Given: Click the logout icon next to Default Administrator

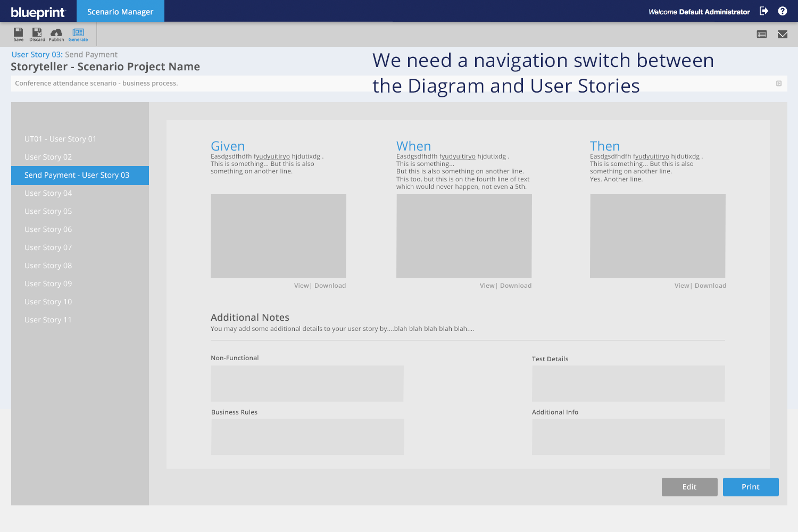Looking at the screenshot, I should coord(764,11).
